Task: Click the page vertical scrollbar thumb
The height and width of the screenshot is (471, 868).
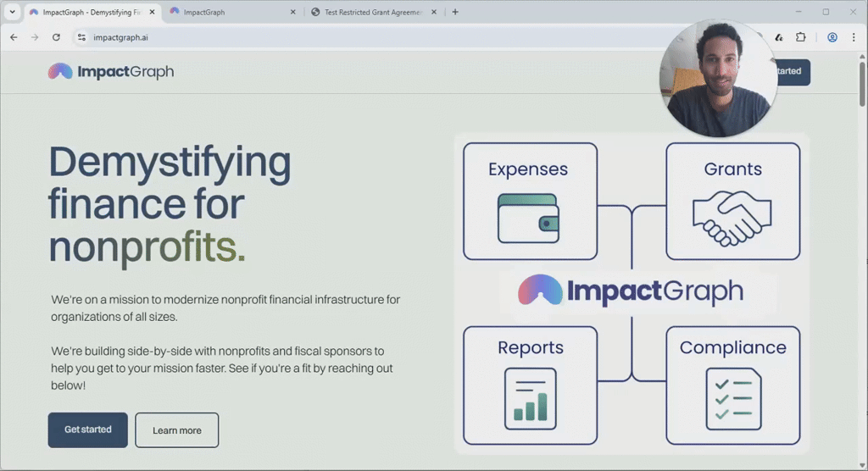Action: click(x=862, y=83)
